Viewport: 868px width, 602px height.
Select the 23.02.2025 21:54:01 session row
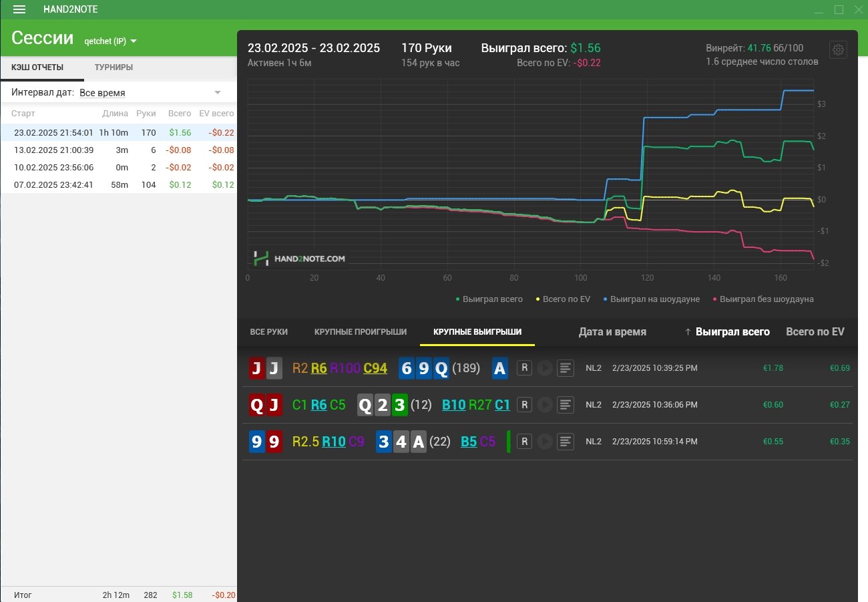[118, 132]
